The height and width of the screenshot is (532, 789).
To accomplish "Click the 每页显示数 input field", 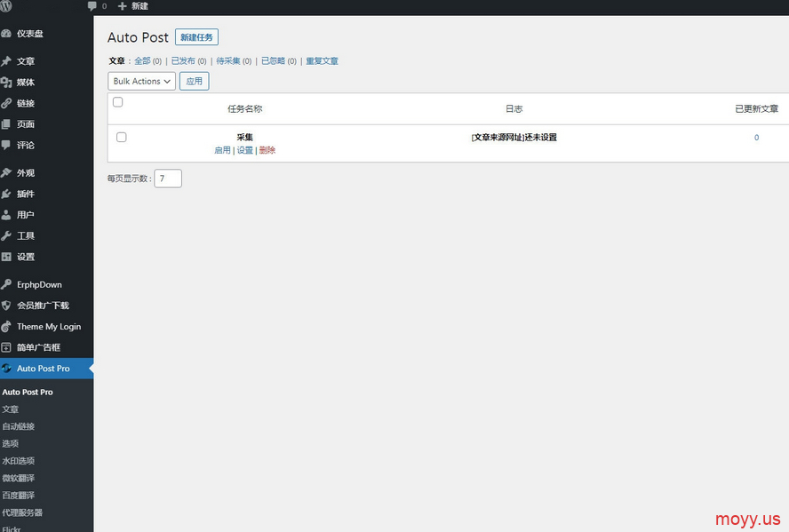I will [x=168, y=179].
